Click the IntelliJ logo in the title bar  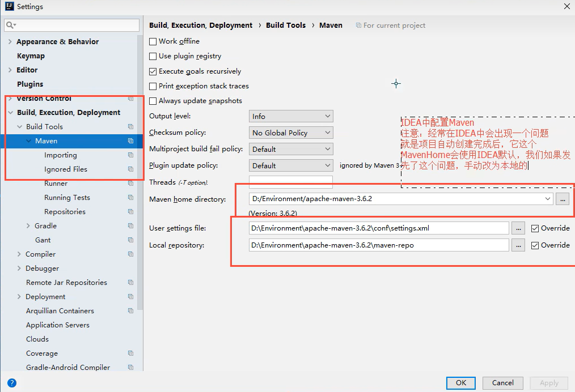point(9,6)
